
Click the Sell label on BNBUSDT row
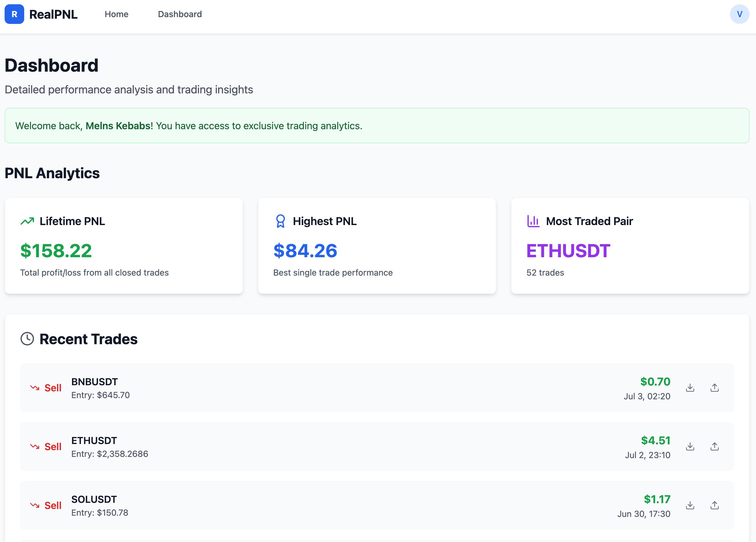[53, 388]
